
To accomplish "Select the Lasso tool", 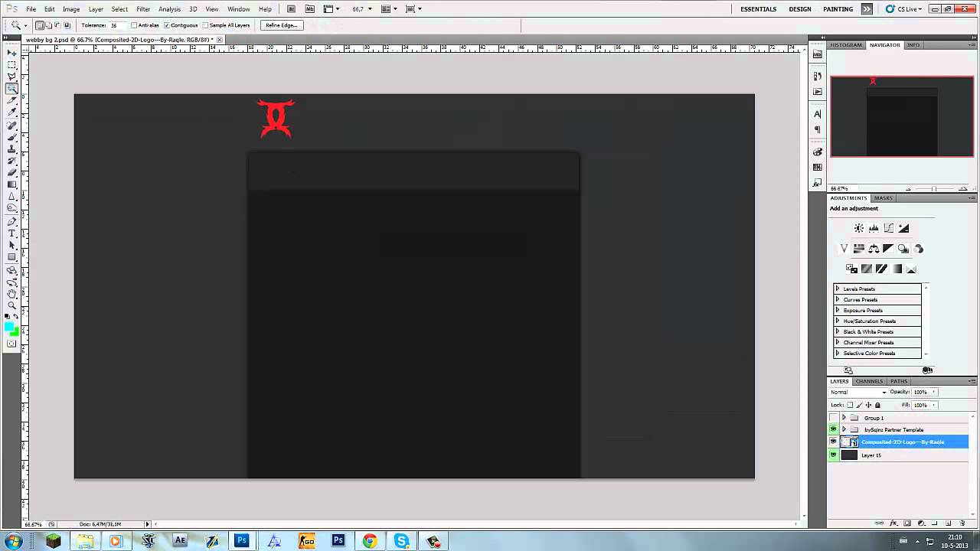I will 11,76.
